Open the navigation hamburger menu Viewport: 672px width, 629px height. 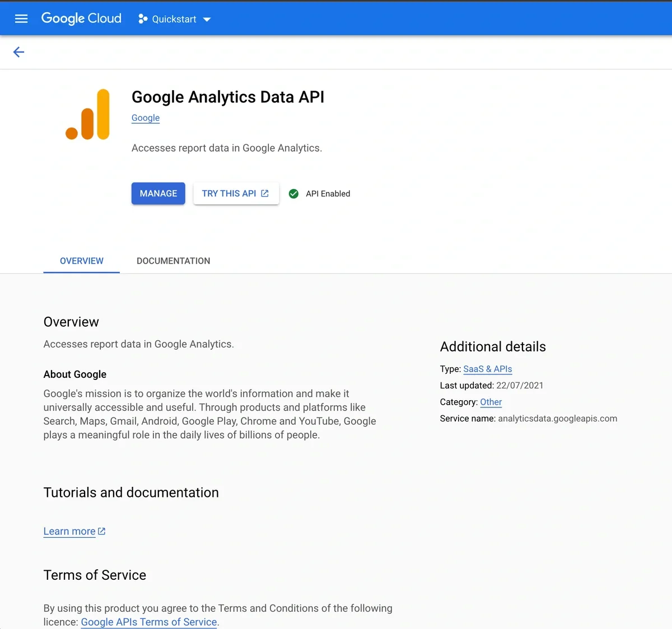tap(21, 18)
